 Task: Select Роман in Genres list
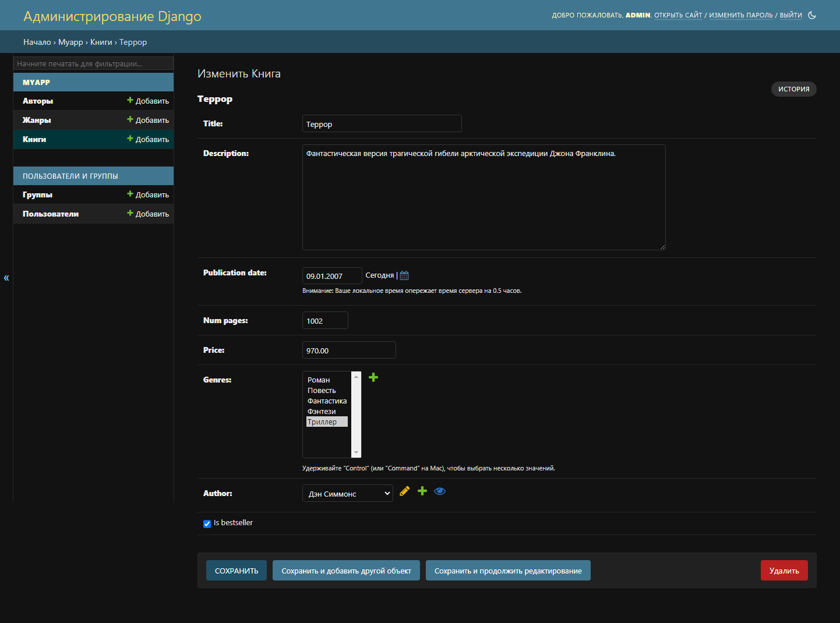327,380
